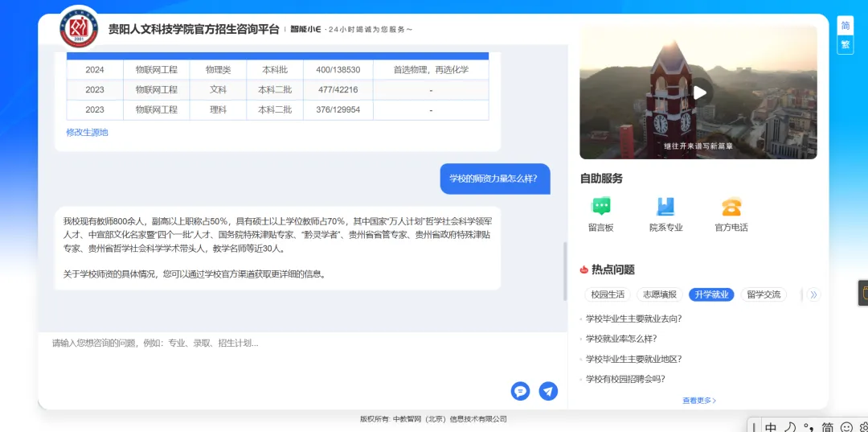
Task: Click the IME 简 simplified indicator
Action: pos(828,427)
